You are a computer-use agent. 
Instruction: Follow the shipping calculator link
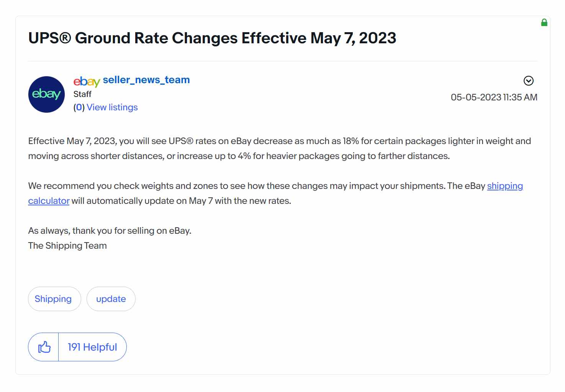click(505, 186)
